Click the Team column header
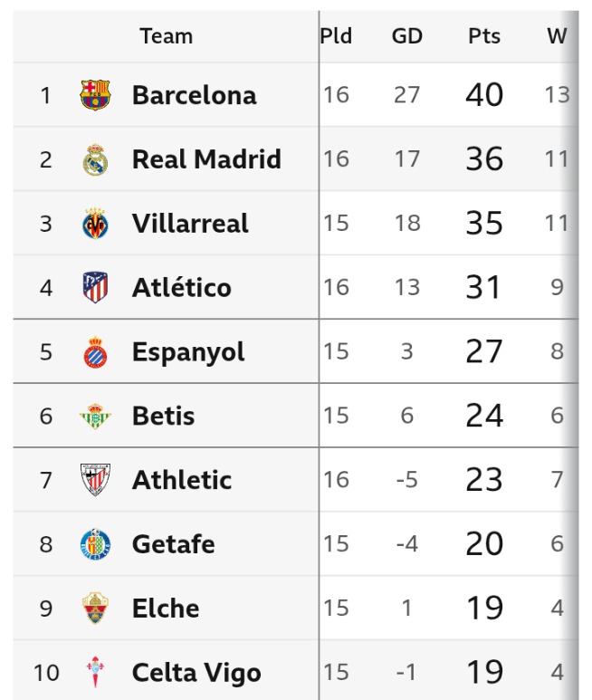 (167, 36)
